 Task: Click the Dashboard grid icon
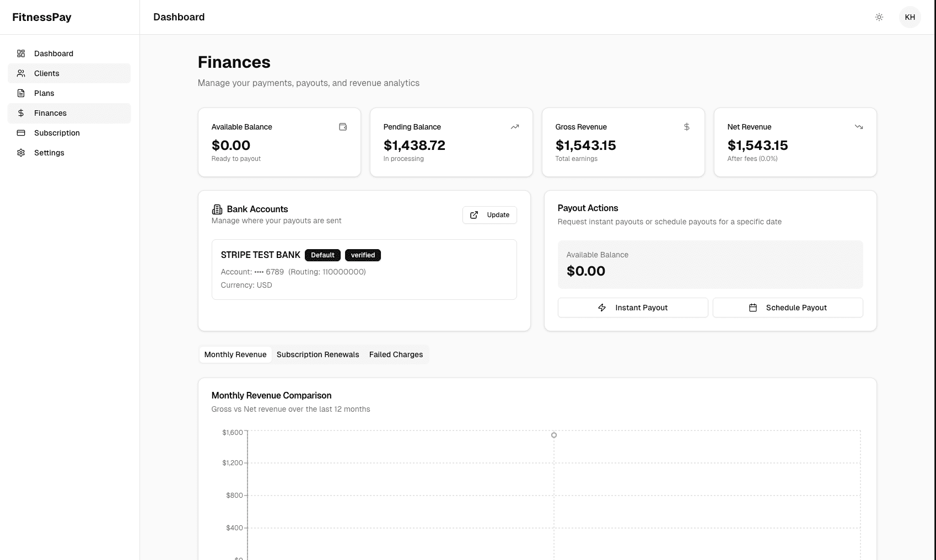(21, 53)
